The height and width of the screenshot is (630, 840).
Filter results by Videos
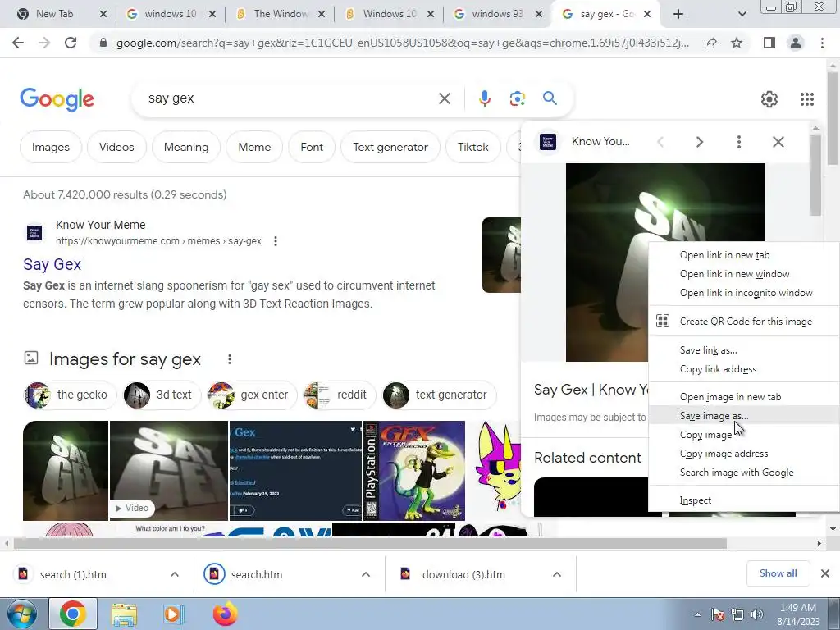coord(116,147)
